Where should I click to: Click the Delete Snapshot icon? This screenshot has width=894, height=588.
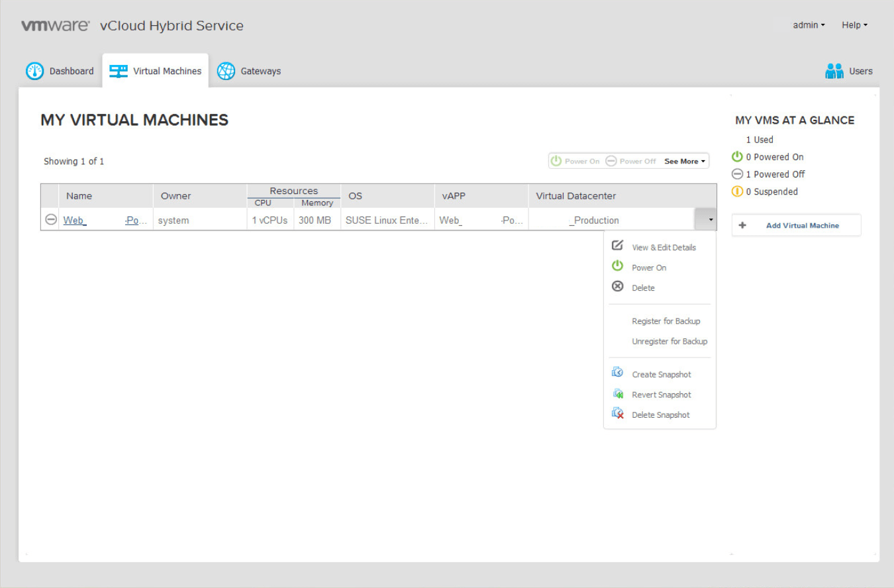[x=617, y=414]
